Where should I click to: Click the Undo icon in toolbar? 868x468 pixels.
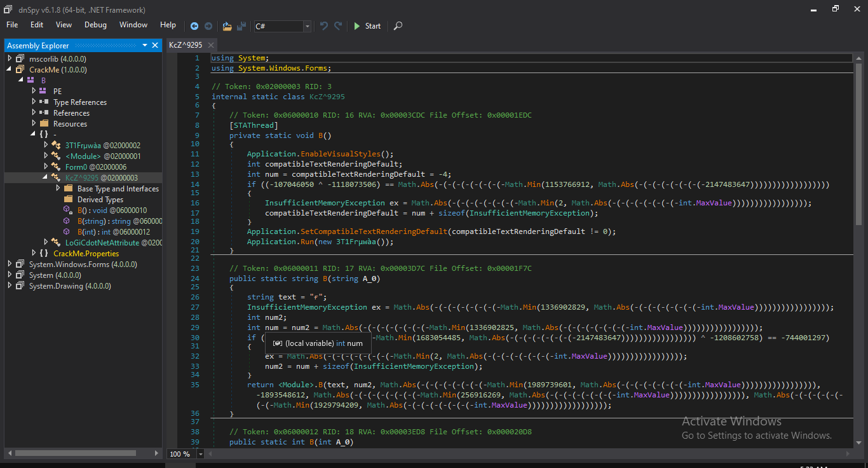(x=324, y=26)
